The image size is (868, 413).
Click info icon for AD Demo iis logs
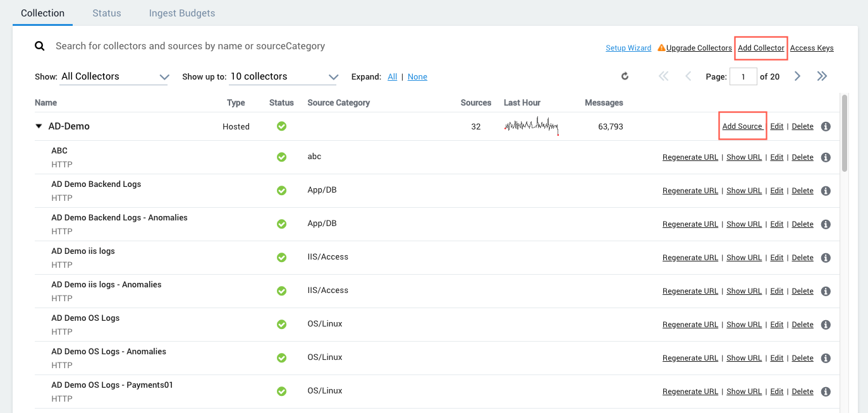(x=826, y=258)
